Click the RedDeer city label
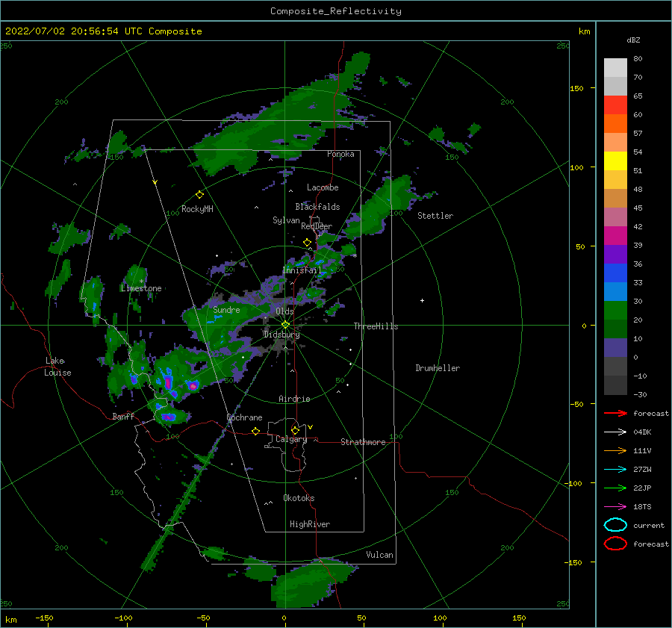672x628 pixels. tap(317, 226)
